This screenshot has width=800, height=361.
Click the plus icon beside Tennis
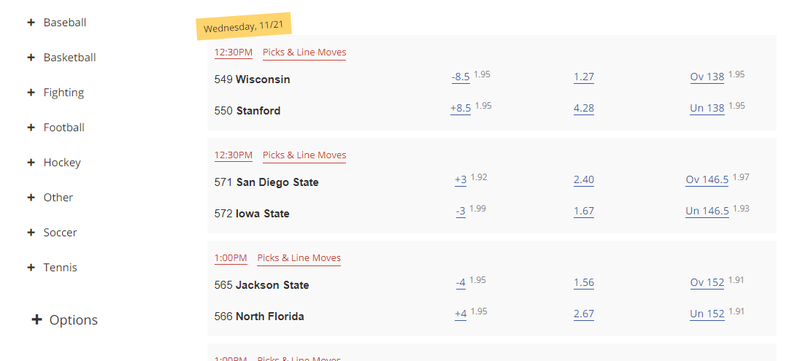tap(31, 267)
